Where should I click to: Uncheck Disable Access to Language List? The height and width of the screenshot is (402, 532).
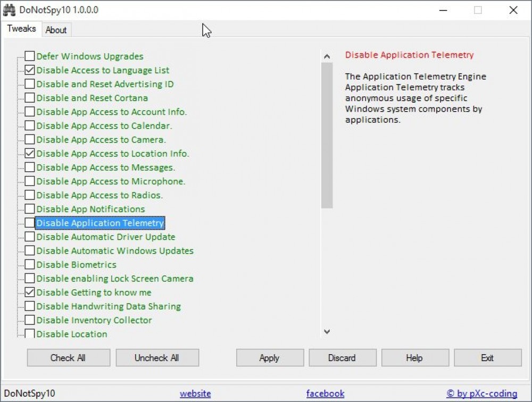point(30,70)
